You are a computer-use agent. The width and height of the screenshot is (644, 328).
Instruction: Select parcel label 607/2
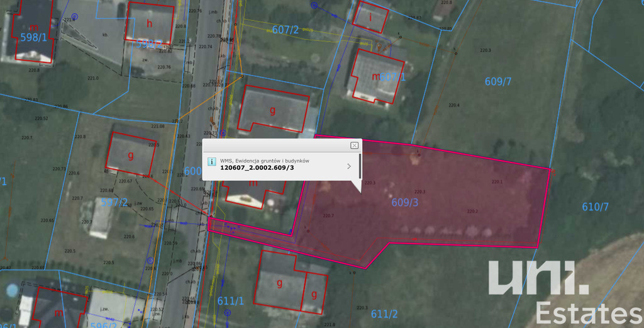pyautogui.click(x=286, y=30)
